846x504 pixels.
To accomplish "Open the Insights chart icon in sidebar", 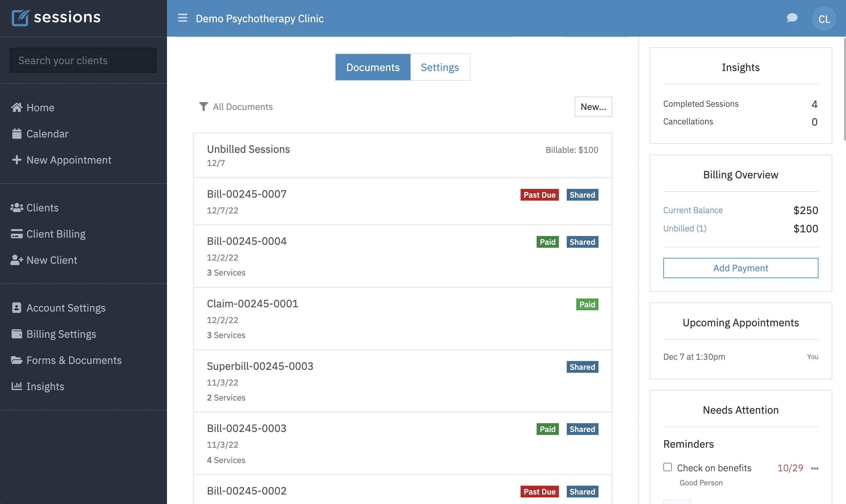I will (17, 386).
